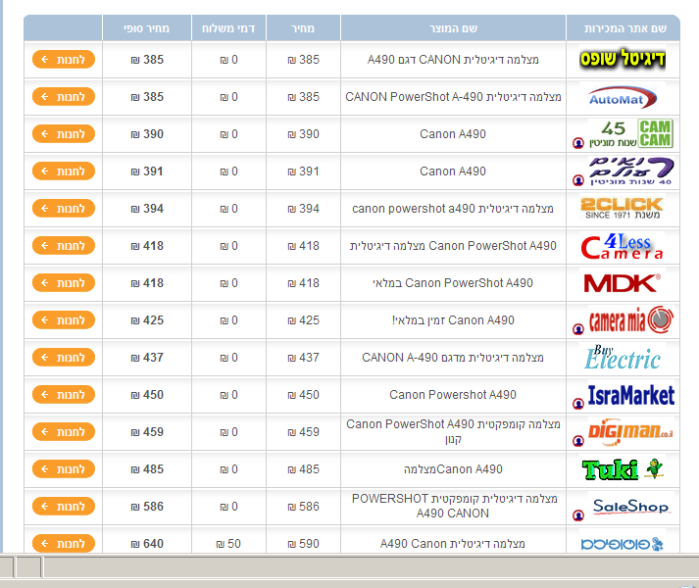Open product 'Canon A490' in the 391 row
The width and height of the screenshot is (699, 588).
(453, 171)
